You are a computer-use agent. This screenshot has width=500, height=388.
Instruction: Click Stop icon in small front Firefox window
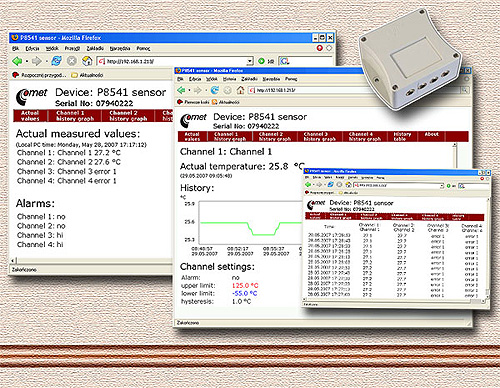point(339,185)
